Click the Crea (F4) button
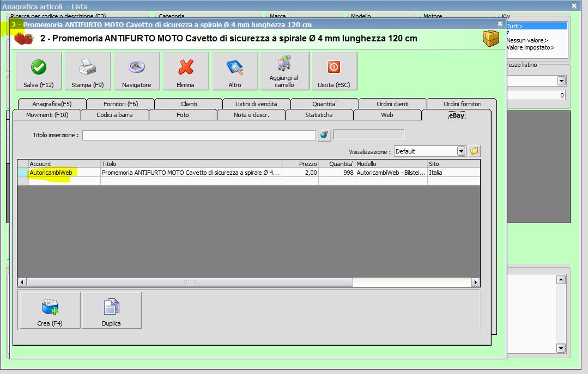The height and width of the screenshot is (374, 588). [50, 311]
